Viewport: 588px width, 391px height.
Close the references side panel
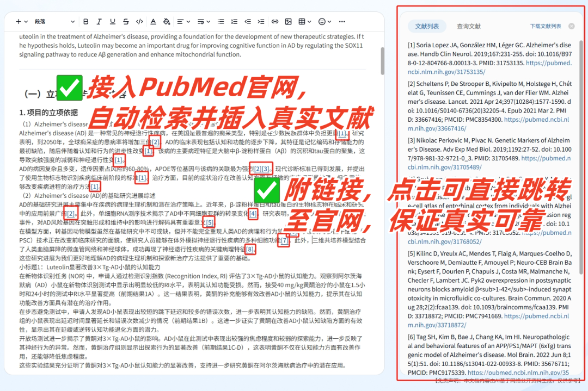point(572,26)
